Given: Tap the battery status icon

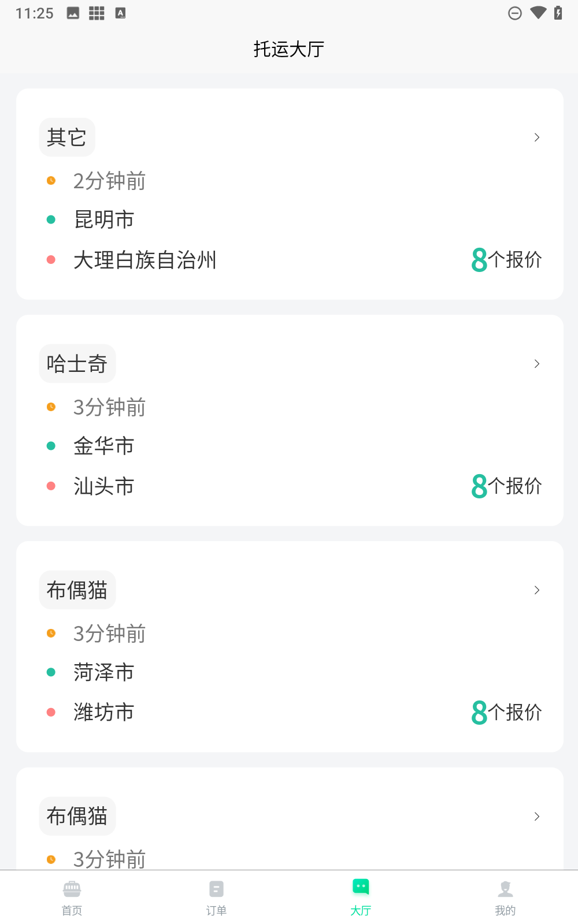Looking at the screenshot, I should (x=558, y=13).
